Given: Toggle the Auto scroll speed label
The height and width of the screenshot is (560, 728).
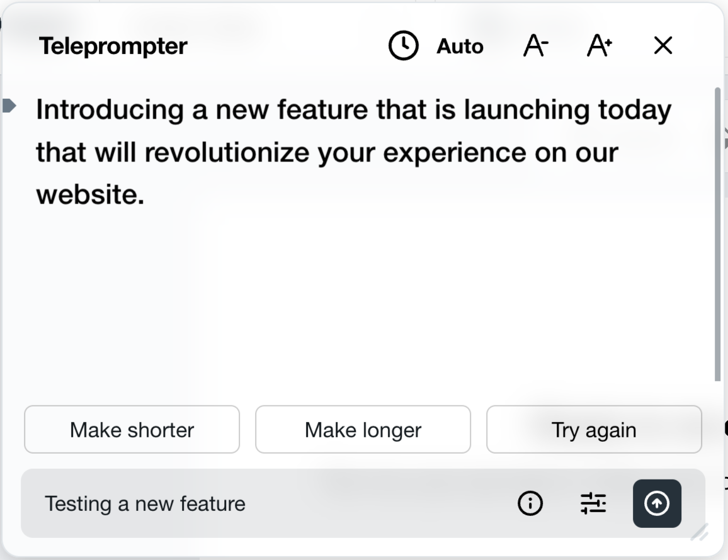Looking at the screenshot, I should tap(460, 46).
